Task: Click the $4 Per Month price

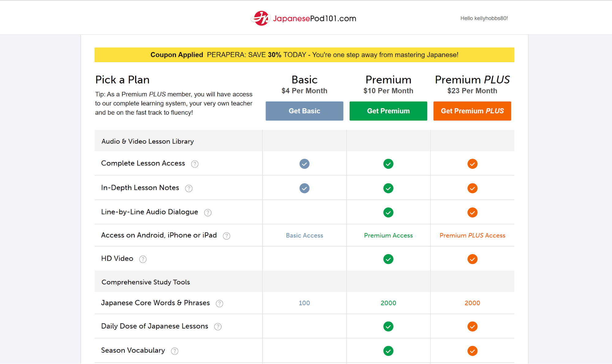Action: pyautogui.click(x=304, y=91)
